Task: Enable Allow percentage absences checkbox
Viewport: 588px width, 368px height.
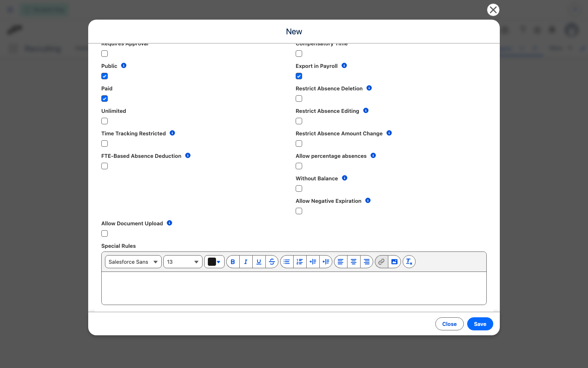Action: (x=299, y=166)
